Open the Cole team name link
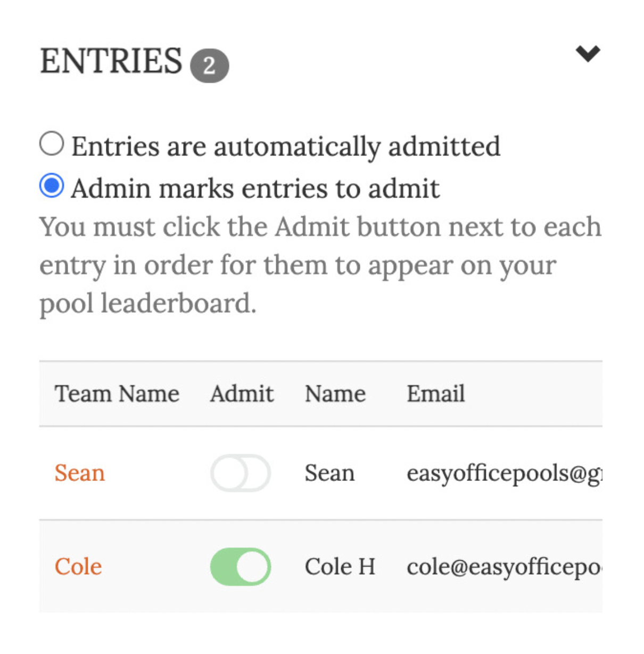Viewport: 644px width, 654px height. [x=78, y=567]
